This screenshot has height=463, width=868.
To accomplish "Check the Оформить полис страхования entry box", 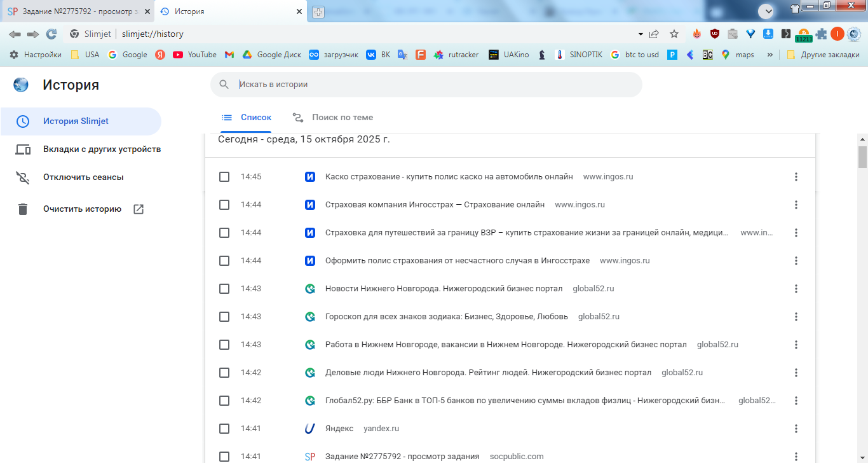I will pos(224,261).
